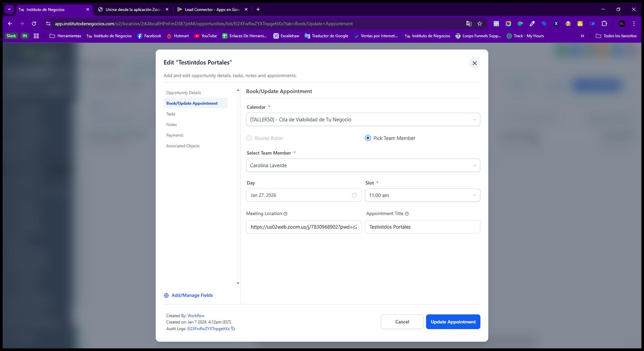Click the Appointment Title info icon
This screenshot has width=644, height=351.
pos(407,214)
